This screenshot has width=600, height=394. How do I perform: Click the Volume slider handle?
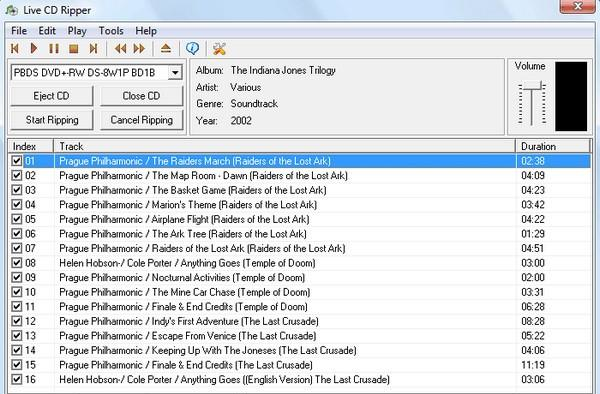[532, 86]
